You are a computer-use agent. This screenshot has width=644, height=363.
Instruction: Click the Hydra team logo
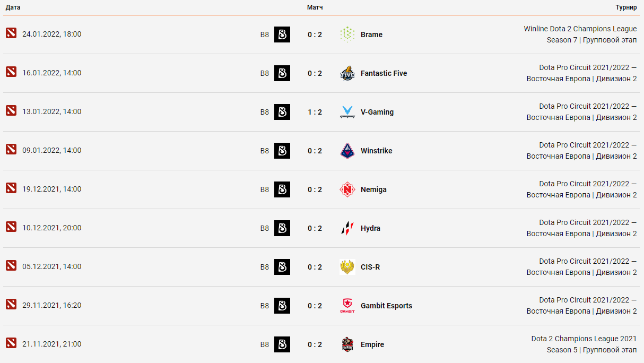pyautogui.click(x=347, y=228)
